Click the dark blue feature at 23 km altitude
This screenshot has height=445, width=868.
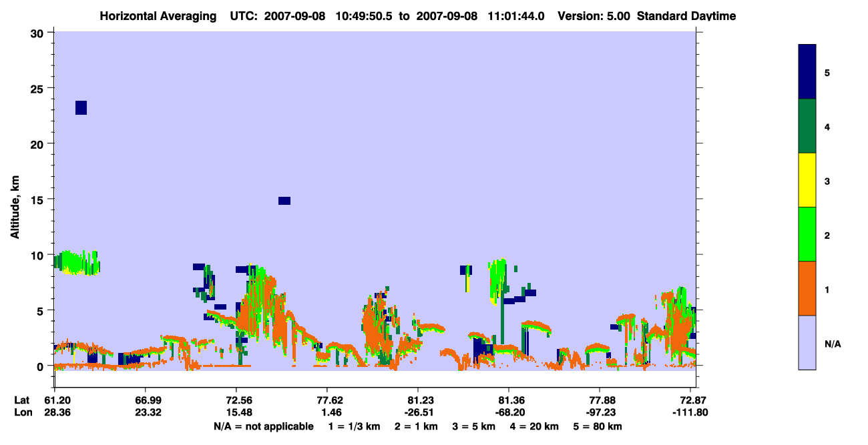[81, 107]
